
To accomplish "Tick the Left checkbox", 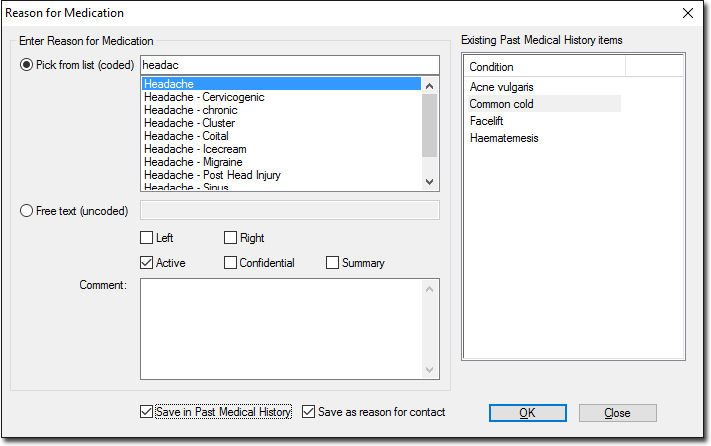I will click(147, 238).
